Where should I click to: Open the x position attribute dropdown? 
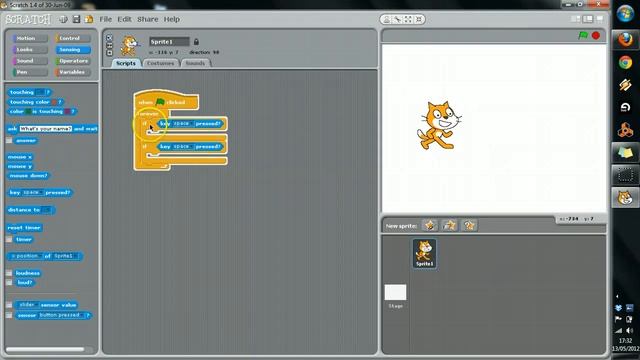(x=26, y=256)
